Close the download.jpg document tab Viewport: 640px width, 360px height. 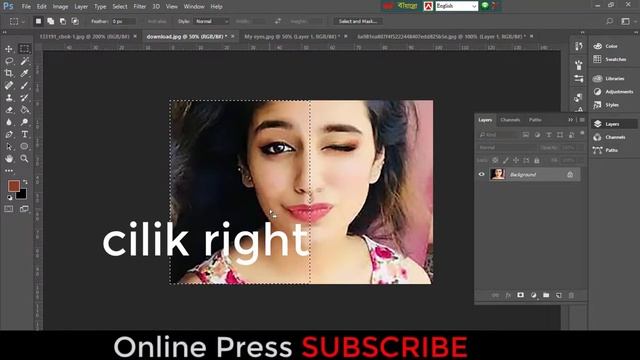(x=233, y=36)
